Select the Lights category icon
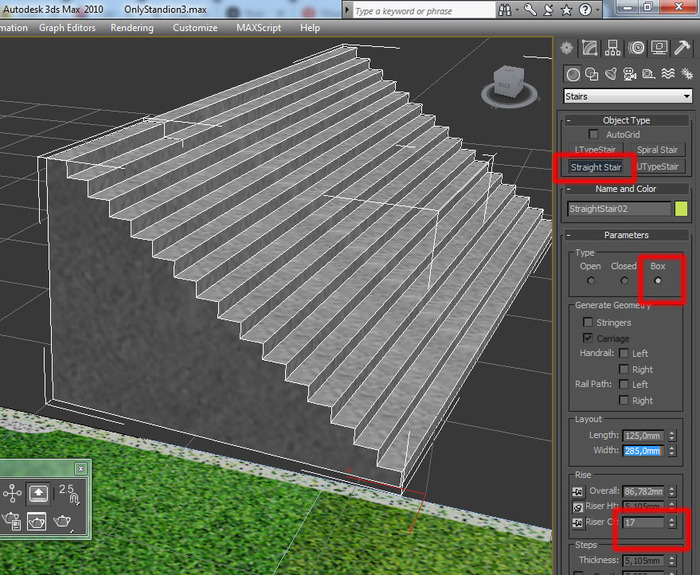 (610, 73)
